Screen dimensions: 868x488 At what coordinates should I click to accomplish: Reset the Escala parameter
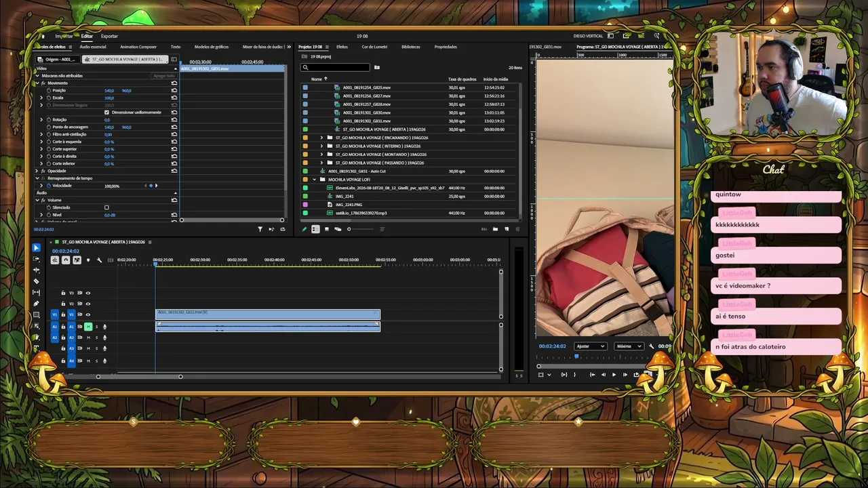click(174, 98)
